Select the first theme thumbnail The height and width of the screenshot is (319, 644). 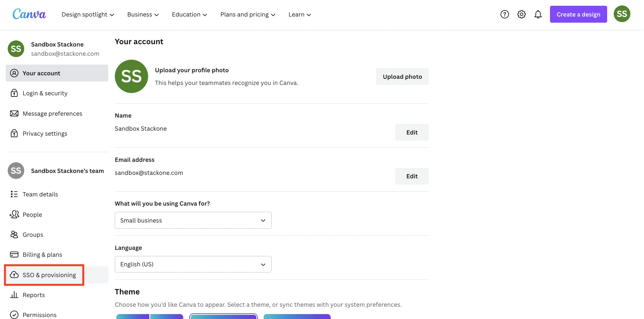[150, 316]
